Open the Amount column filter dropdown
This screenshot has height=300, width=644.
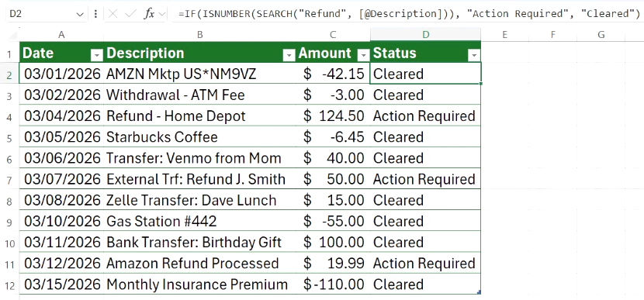tap(363, 55)
